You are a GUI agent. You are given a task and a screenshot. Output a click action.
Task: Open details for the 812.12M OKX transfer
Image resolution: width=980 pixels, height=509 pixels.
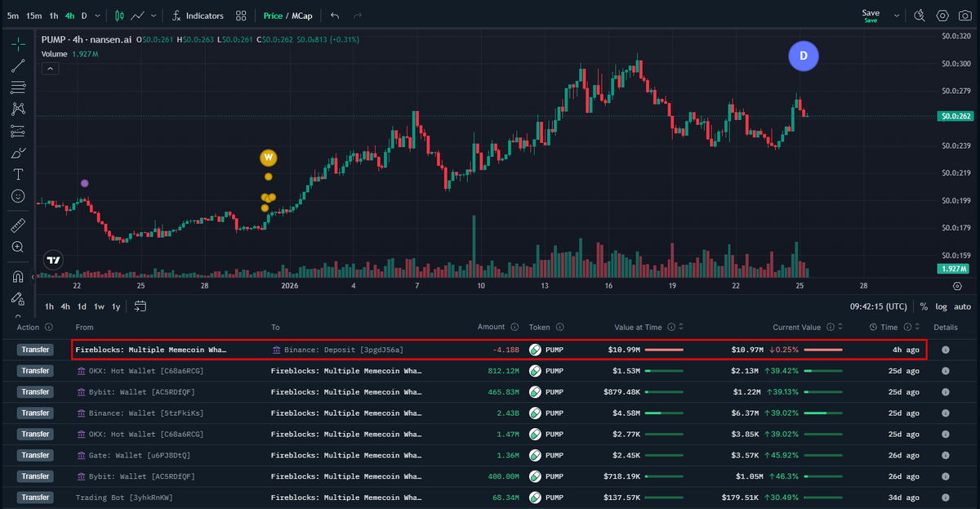[946, 371]
